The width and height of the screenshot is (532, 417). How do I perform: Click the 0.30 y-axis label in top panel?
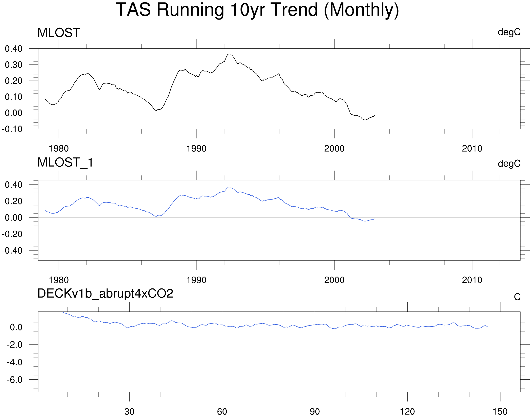14,65
